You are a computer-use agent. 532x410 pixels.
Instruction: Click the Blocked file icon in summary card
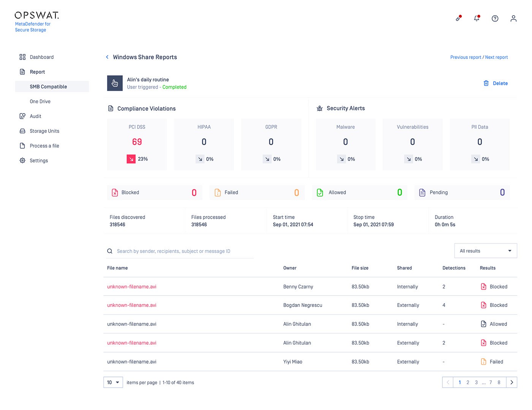click(115, 192)
